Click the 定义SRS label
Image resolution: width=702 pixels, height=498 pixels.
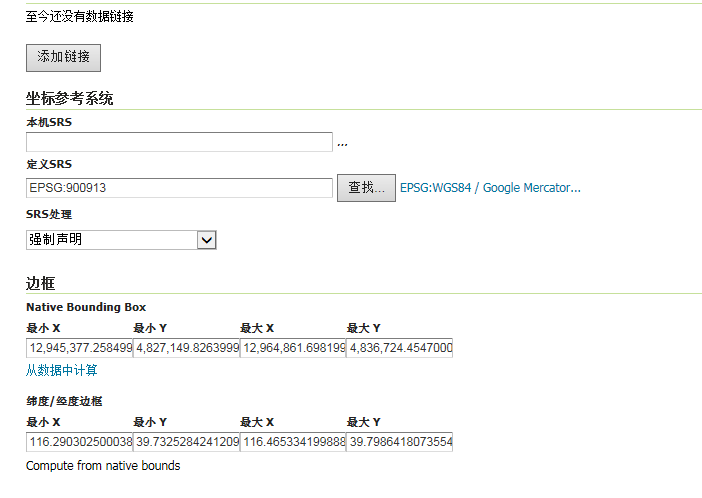point(49,164)
